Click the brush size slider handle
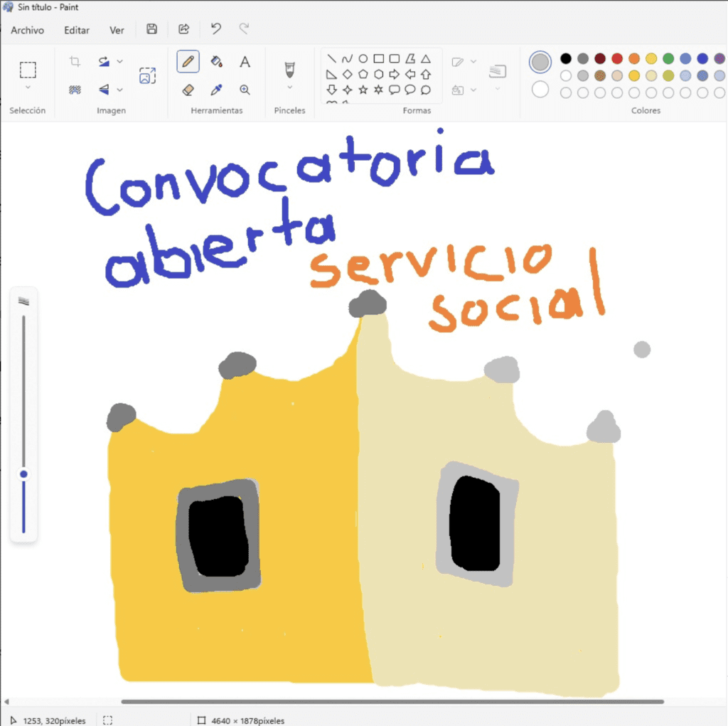728x726 pixels. (x=23, y=474)
